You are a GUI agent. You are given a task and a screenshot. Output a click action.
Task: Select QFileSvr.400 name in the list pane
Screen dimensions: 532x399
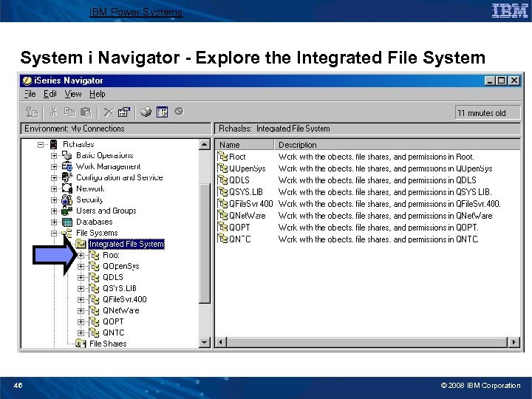click(251, 204)
